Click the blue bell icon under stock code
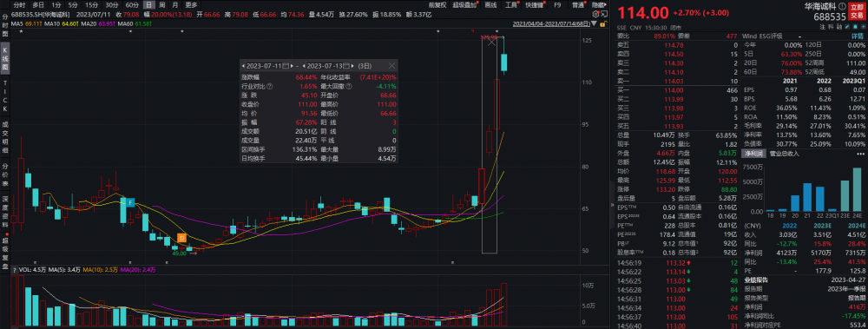 [855, 27]
